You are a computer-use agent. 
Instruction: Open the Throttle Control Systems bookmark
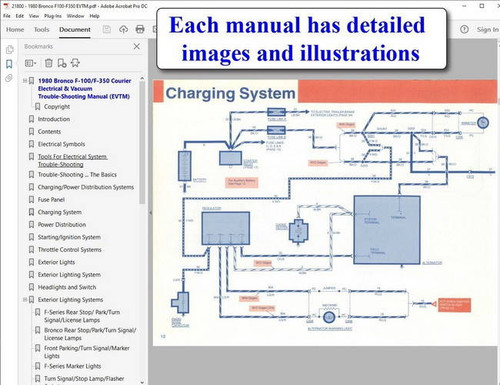tap(70, 250)
